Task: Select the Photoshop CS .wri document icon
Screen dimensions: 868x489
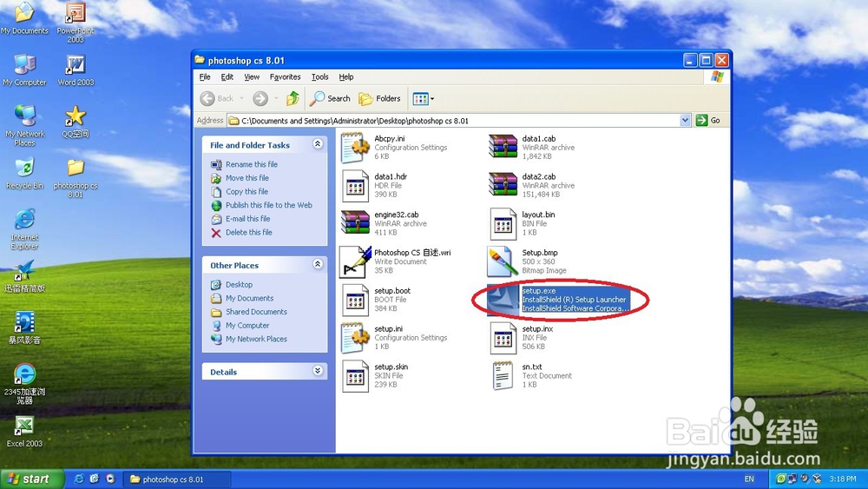Action: [x=355, y=261]
